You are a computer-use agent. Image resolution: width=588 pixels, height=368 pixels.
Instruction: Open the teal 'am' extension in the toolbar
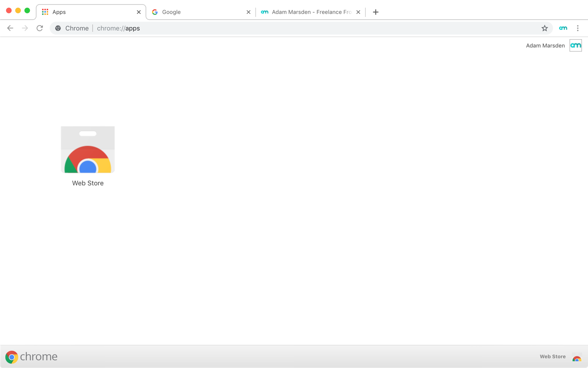pos(563,28)
